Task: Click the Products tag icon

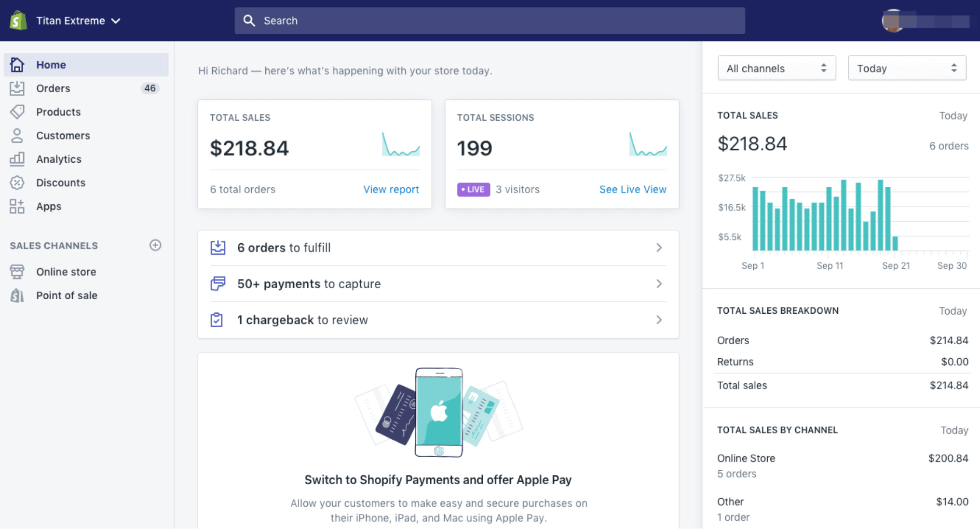Action: coord(17,112)
